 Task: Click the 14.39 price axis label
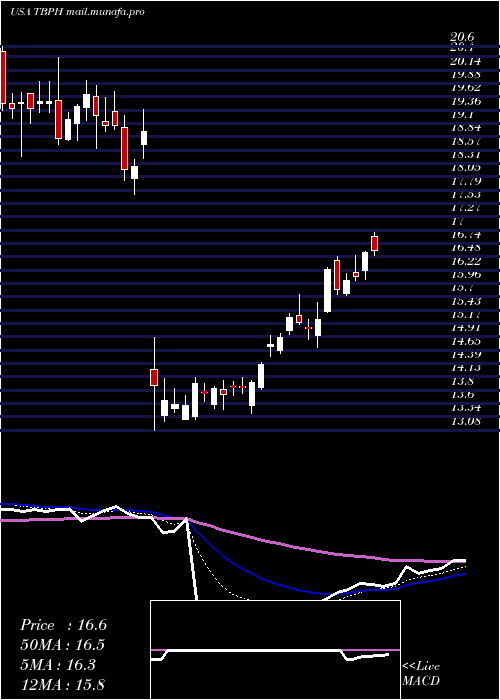[465, 354]
